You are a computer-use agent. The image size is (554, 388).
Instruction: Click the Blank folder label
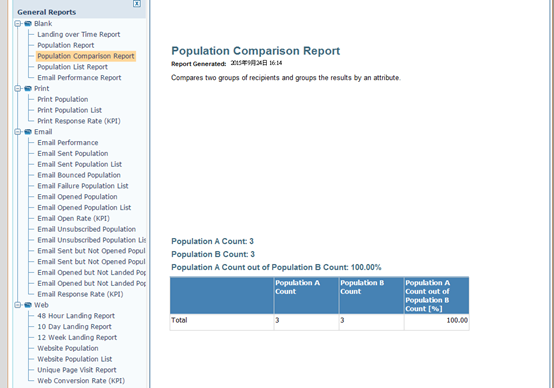43,24
